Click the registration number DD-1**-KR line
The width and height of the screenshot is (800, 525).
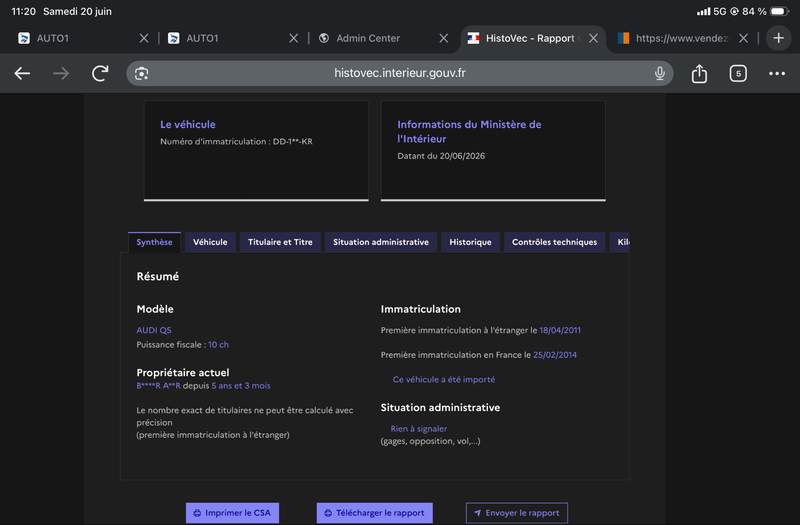tap(236, 141)
